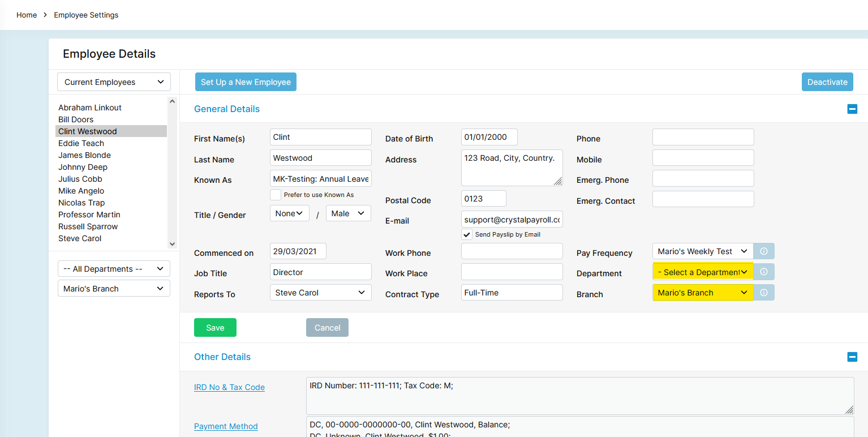
Task: Click the info icon next to Department
Action: tap(764, 272)
